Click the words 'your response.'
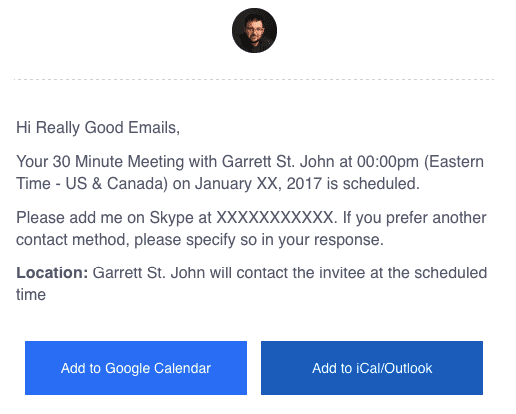 [331, 240]
